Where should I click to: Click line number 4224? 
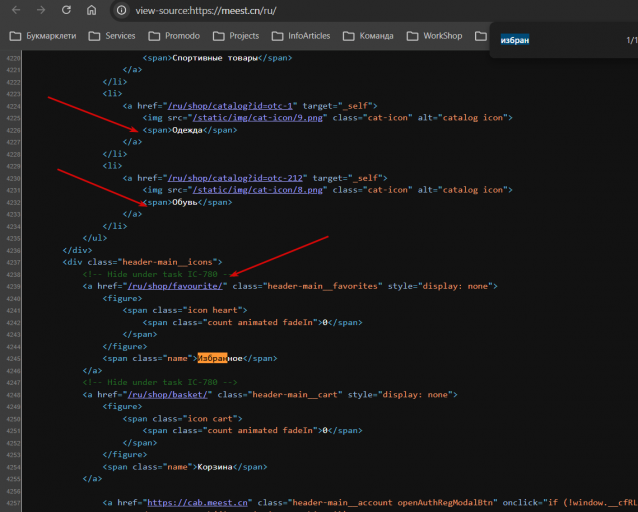click(13, 107)
